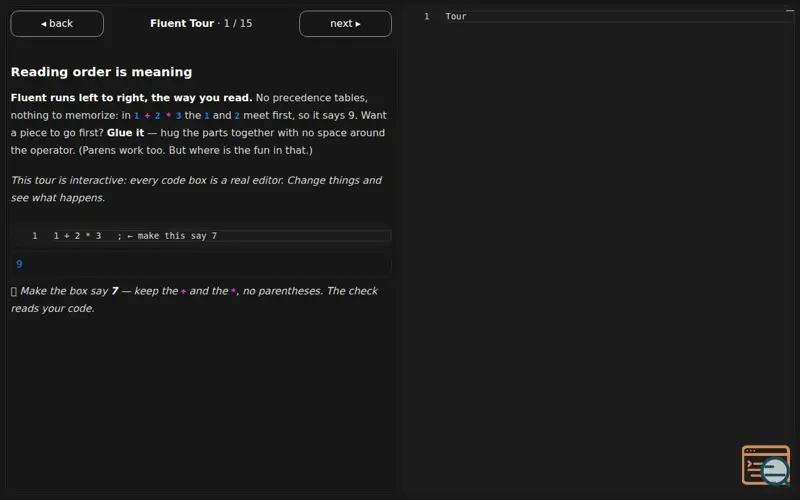The width and height of the screenshot is (800, 500).
Task: Click the minimize dash at the top-right corner
Action: 790,10
